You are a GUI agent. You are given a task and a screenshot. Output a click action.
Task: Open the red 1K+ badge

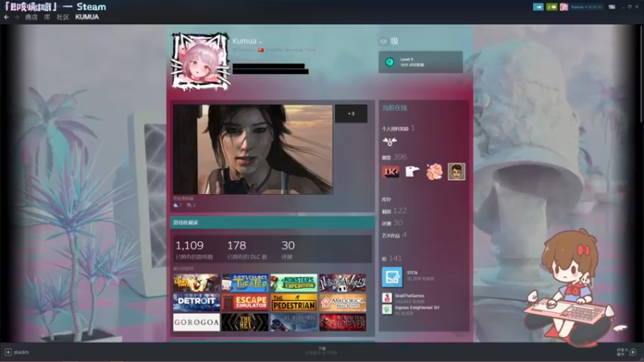click(x=390, y=171)
